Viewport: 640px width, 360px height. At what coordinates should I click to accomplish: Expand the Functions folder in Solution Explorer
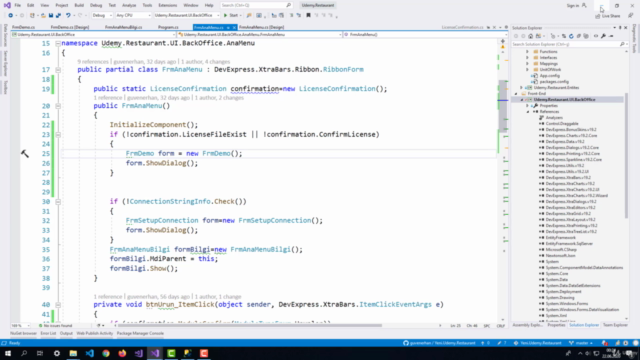527,52
